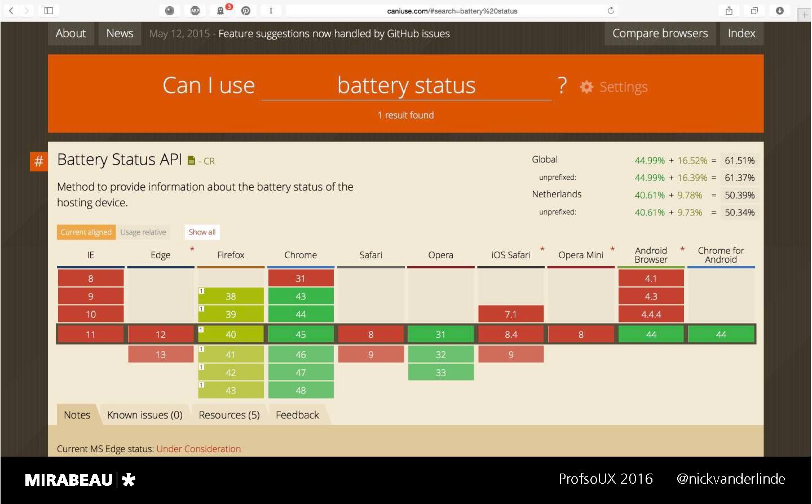Click the Opera 31 cell
The width and height of the screenshot is (812, 504).
(x=441, y=334)
